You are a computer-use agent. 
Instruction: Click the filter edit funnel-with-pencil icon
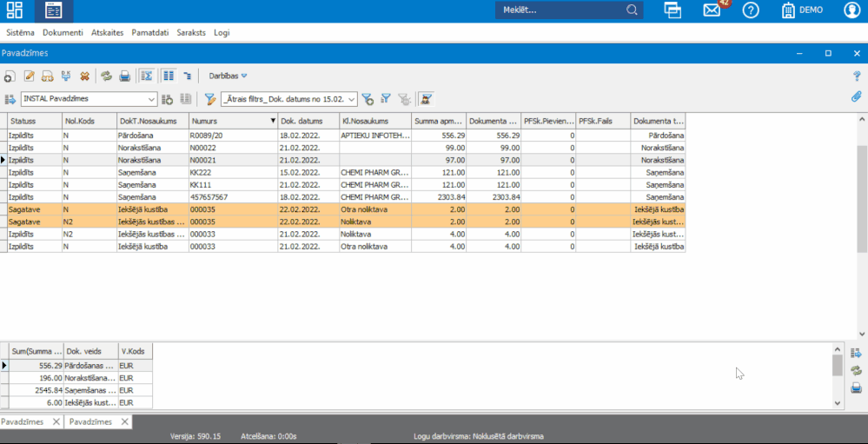tap(209, 99)
